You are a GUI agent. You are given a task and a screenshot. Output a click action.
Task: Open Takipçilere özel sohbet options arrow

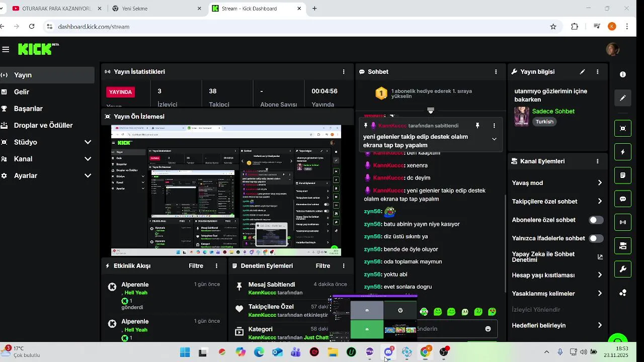[x=600, y=202]
